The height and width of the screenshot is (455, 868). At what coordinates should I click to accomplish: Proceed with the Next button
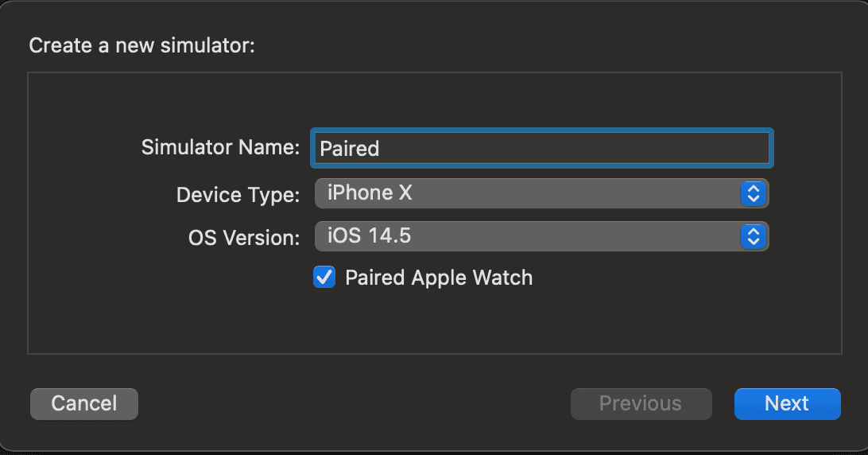[x=786, y=403]
